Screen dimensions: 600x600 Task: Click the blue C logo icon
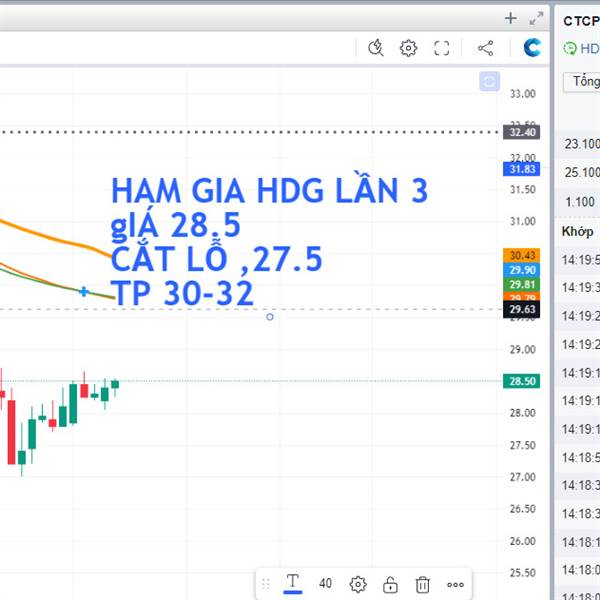click(532, 47)
